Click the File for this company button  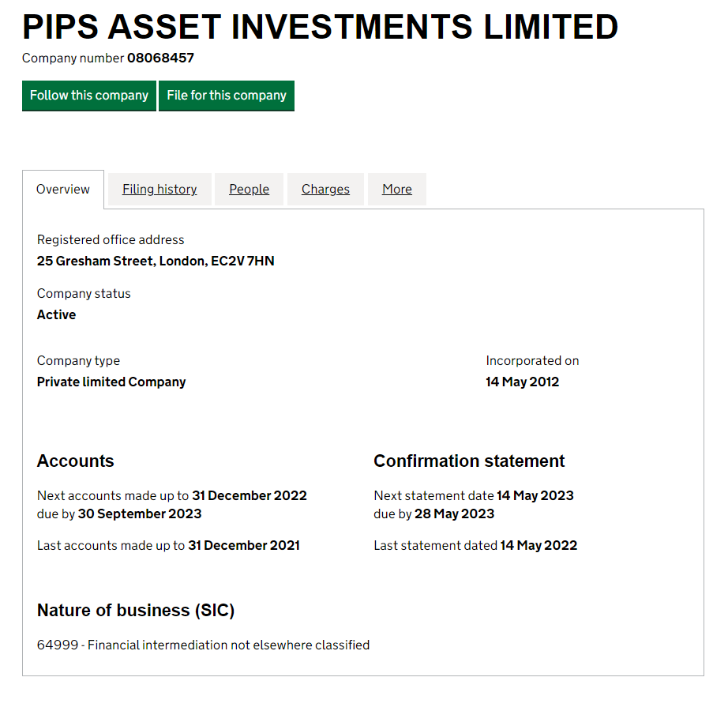pos(227,96)
